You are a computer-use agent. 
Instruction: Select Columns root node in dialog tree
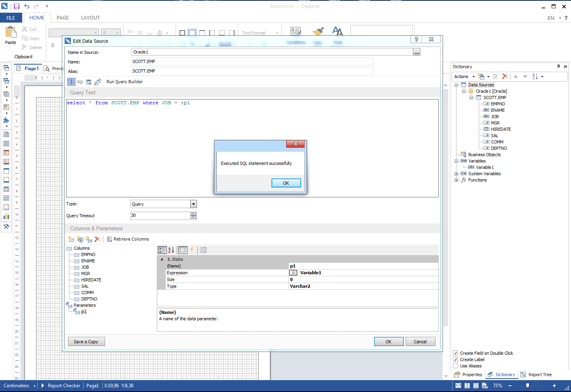coord(82,249)
